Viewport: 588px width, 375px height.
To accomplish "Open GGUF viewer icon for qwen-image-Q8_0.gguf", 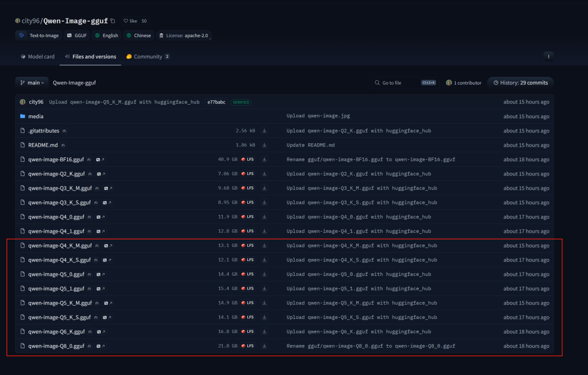I will click(x=101, y=346).
